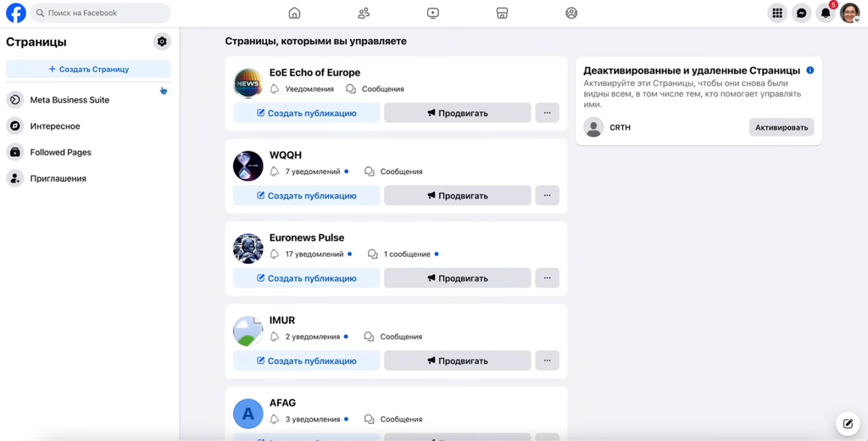868x441 pixels.
Task: Click the Home icon in top navigation
Action: click(x=294, y=13)
